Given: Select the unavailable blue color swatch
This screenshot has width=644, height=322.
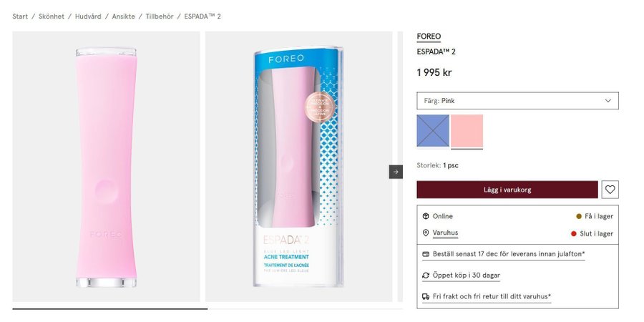Looking at the screenshot, I should [433, 131].
